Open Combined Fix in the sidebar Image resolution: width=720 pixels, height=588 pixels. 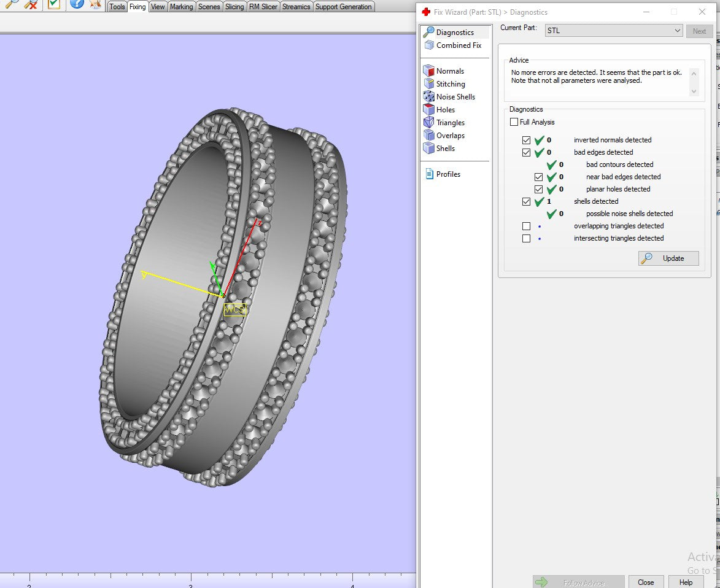click(458, 45)
